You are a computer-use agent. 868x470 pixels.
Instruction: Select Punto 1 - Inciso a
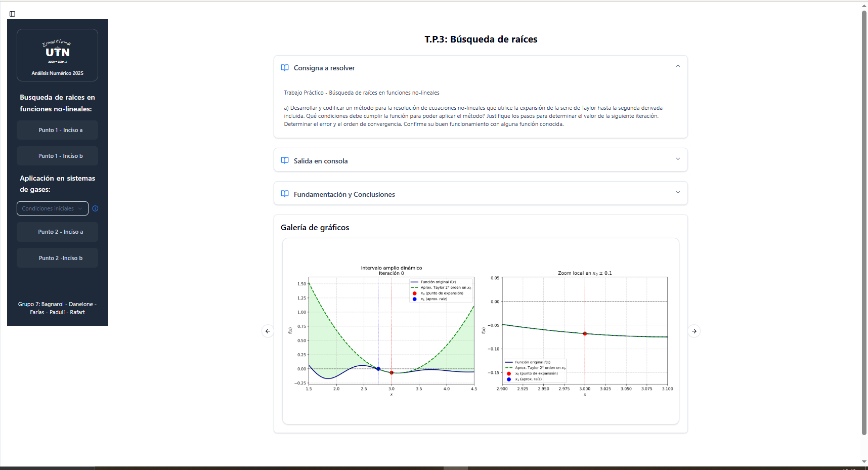57,130
